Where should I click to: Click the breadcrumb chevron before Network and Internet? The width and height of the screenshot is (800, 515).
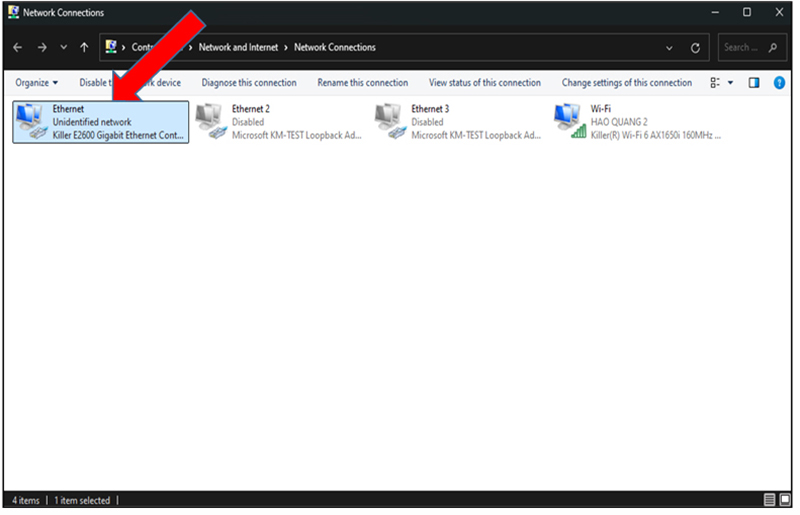click(190, 48)
